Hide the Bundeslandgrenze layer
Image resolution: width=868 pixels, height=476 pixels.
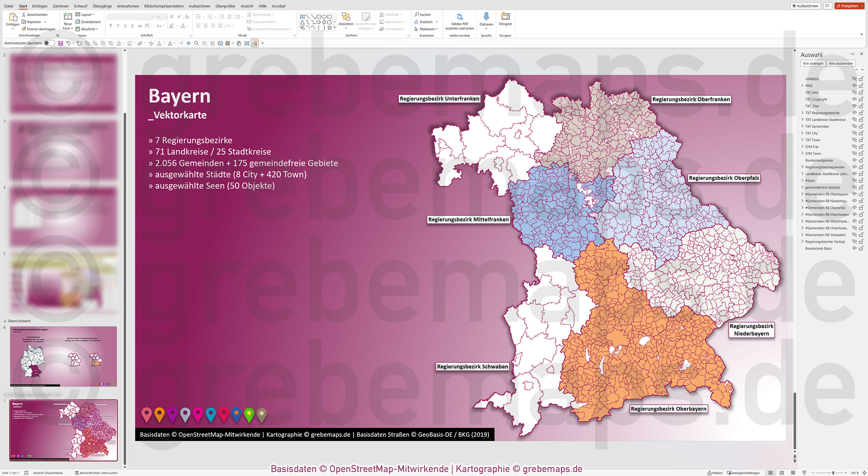855,160
